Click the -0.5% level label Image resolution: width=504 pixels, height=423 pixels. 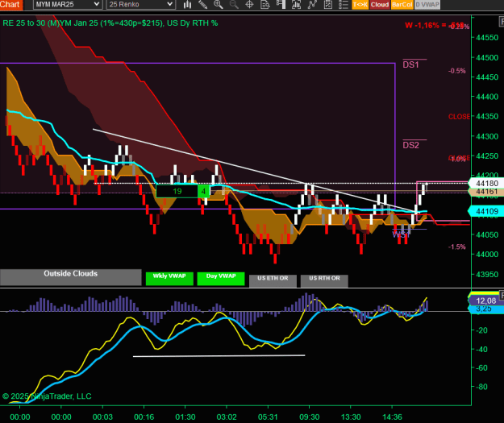click(456, 71)
